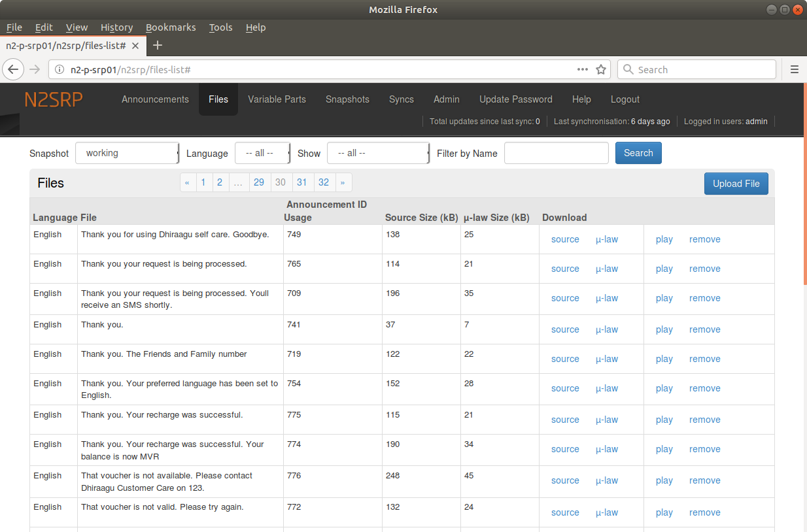The image size is (807, 532).
Task: Play the 'Thank you.' file with ID 741
Action: pyautogui.click(x=664, y=329)
